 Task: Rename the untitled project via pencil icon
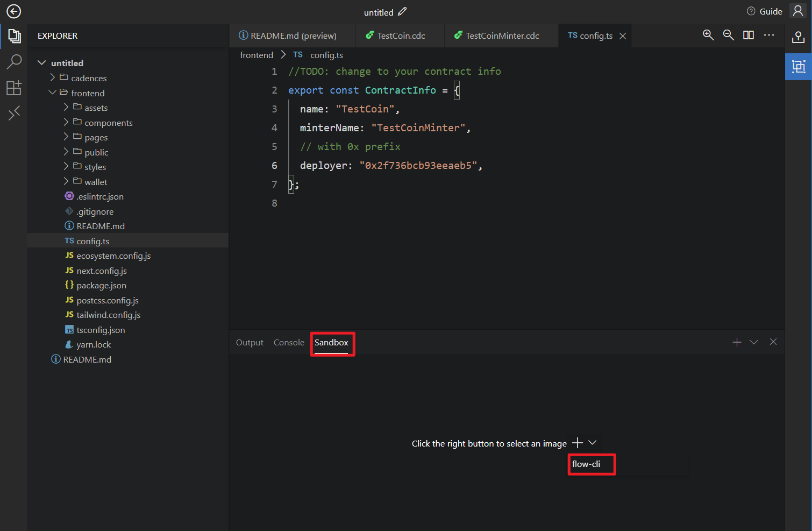[x=402, y=11]
